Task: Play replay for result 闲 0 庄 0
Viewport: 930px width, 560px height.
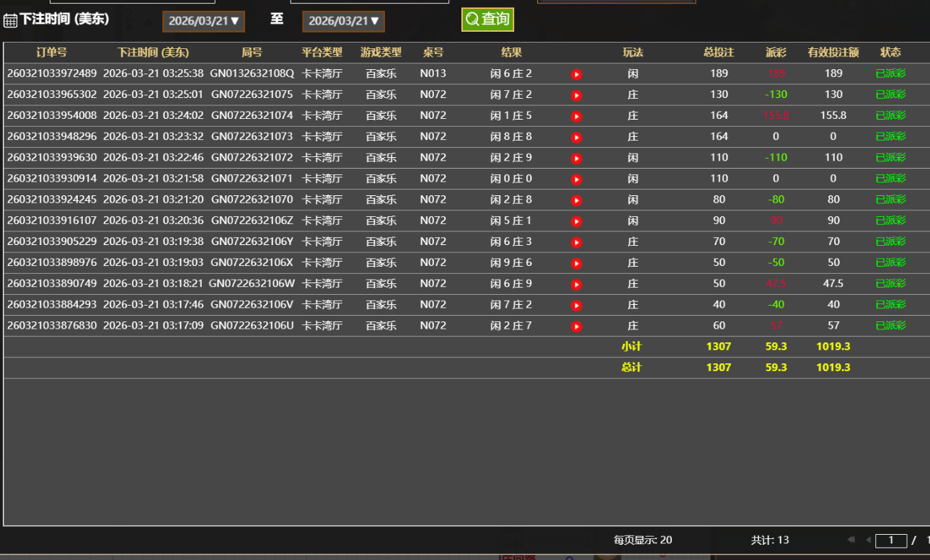Action: pos(576,179)
